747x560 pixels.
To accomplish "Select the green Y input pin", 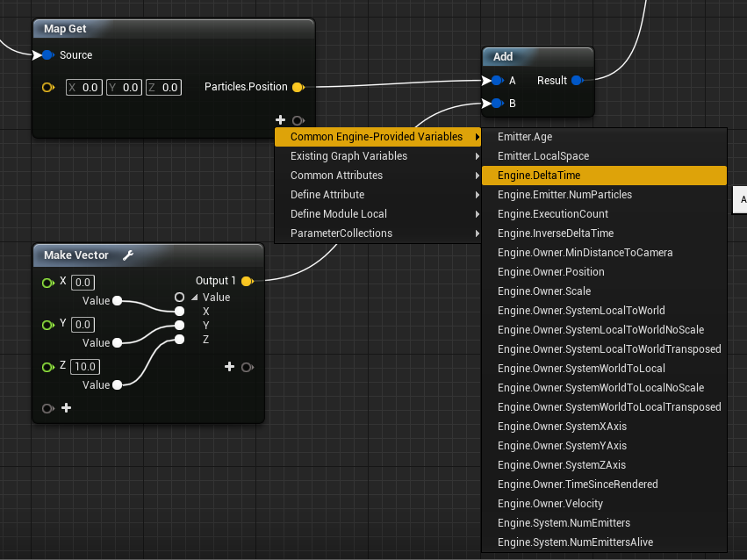I will tap(48, 326).
